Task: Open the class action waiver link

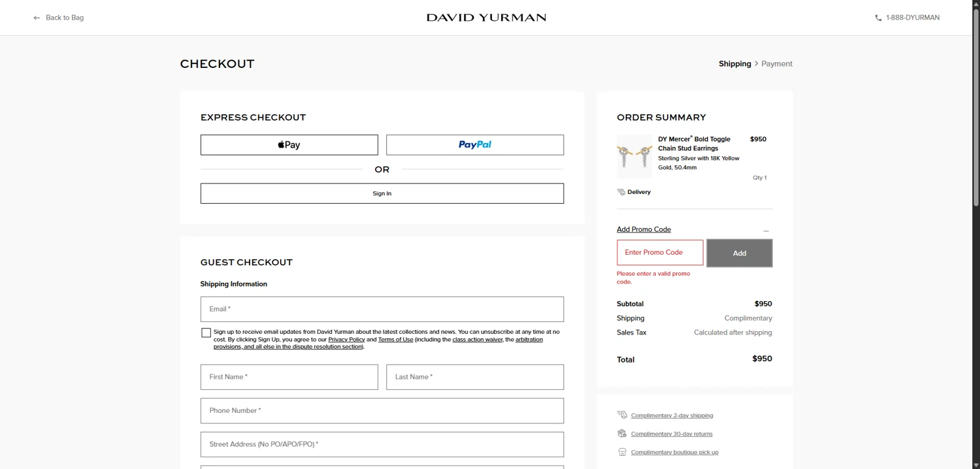Action: [478, 340]
